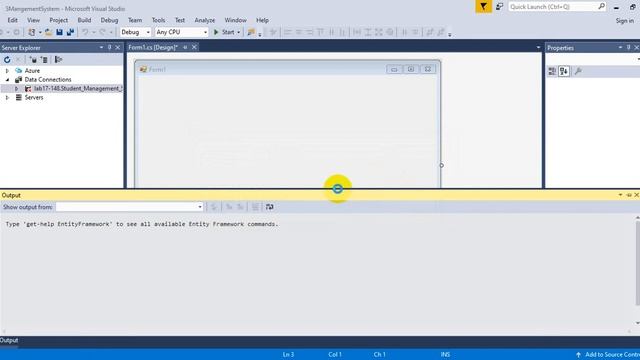Select the Azure tree item
This screenshot has height=360, width=640.
pyautogui.click(x=32, y=71)
